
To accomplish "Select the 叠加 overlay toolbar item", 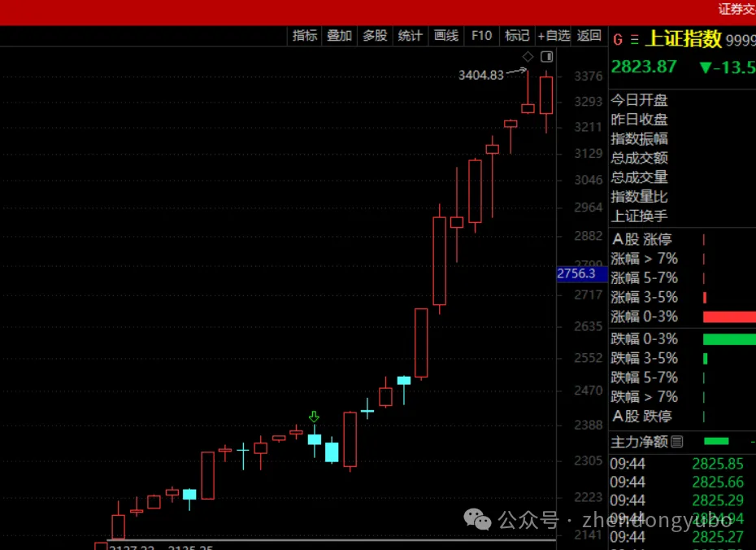I will pos(340,36).
